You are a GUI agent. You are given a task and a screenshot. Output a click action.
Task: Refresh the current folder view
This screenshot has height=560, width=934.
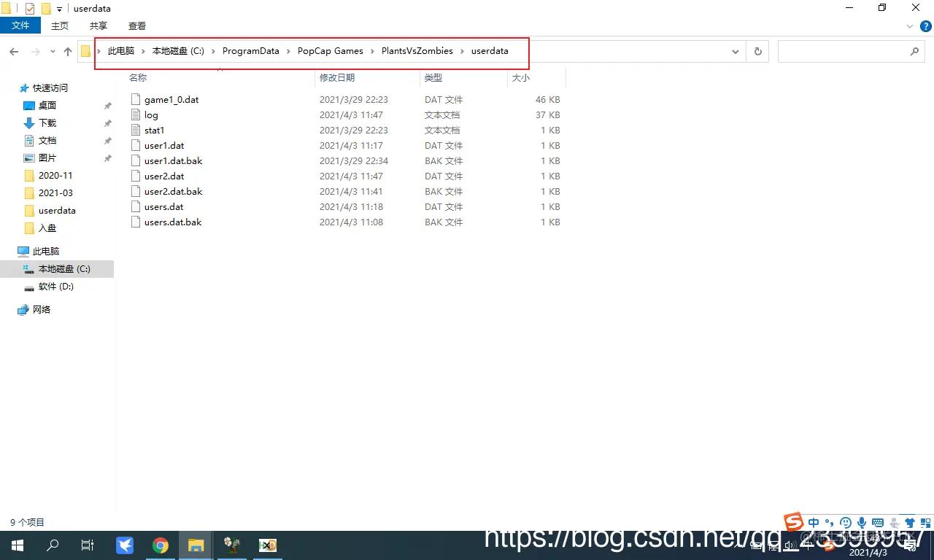[757, 52]
